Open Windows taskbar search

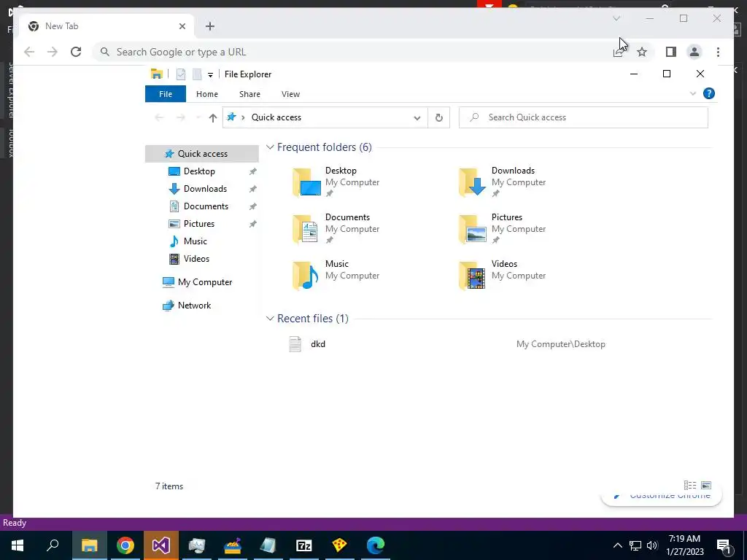tap(53, 545)
